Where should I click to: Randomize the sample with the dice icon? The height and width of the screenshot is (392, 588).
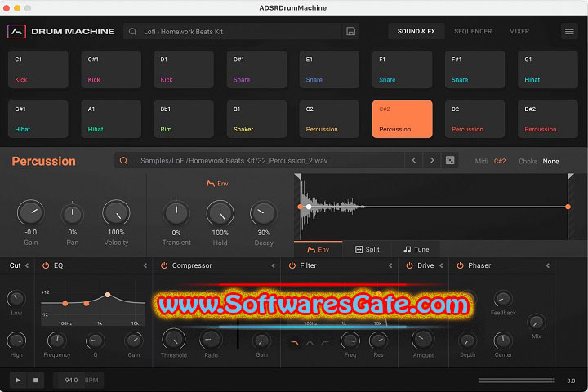coord(450,160)
